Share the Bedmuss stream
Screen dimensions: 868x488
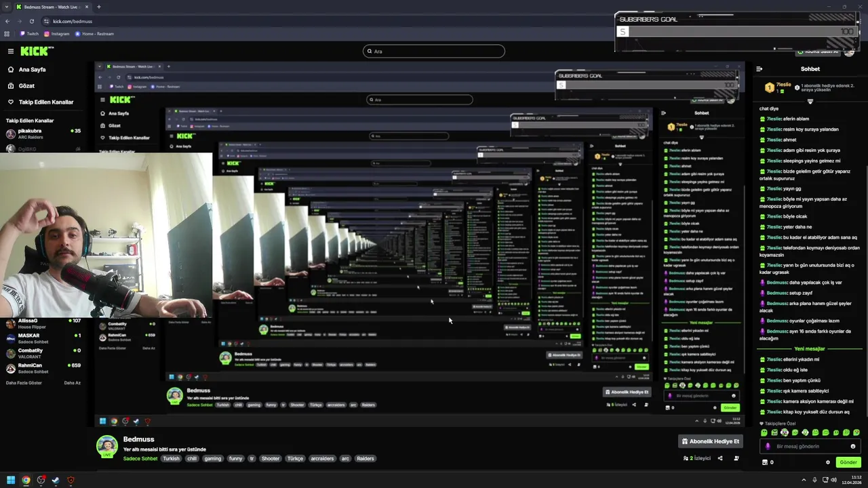click(720, 458)
